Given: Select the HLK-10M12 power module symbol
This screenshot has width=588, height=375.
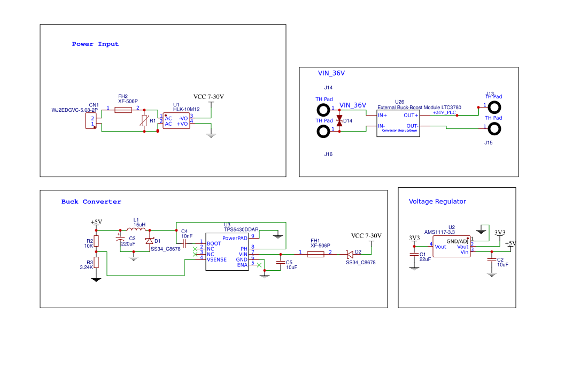Looking at the screenshot, I should [176, 121].
